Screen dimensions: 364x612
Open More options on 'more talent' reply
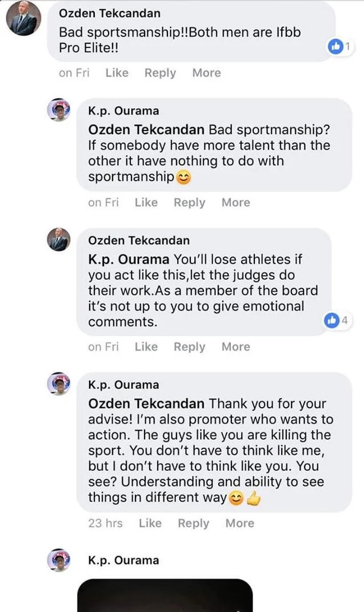coord(235,202)
